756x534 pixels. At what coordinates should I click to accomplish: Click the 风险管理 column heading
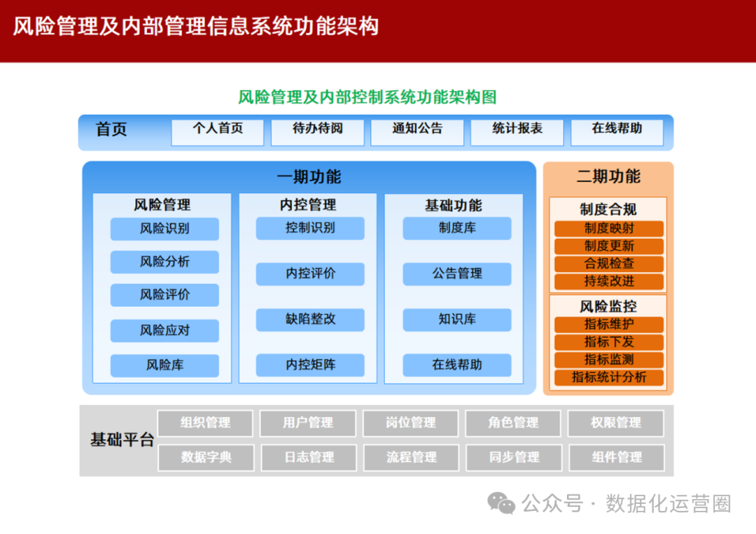click(162, 205)
